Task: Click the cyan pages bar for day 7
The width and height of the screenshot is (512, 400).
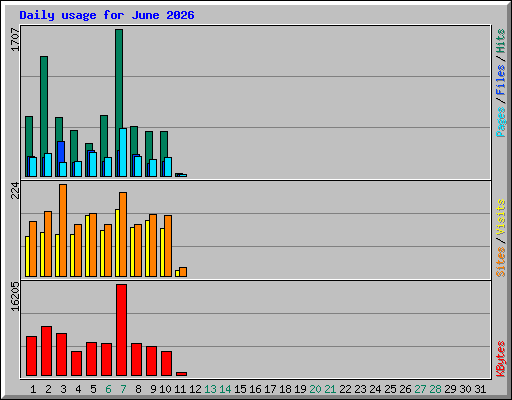Action: [x=123, y=152]
